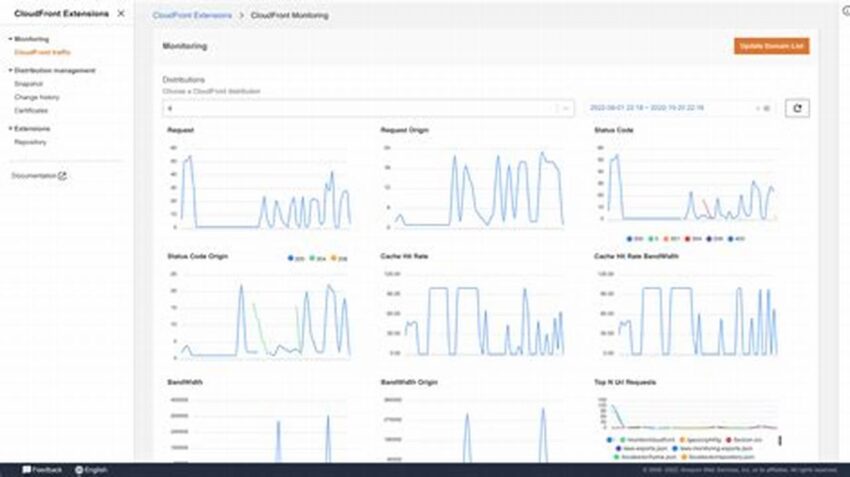
Task: Click the Feedback link in footer
Action: (42, 470)
